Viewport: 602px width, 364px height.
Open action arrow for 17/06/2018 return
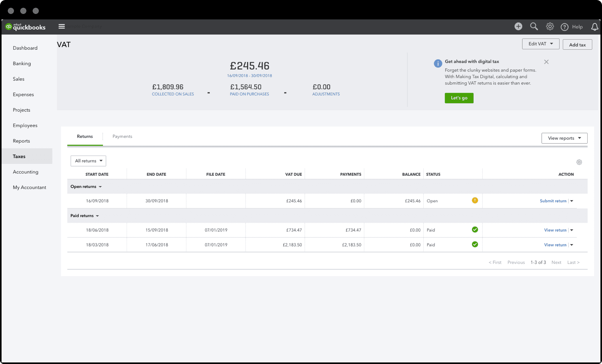572,245
